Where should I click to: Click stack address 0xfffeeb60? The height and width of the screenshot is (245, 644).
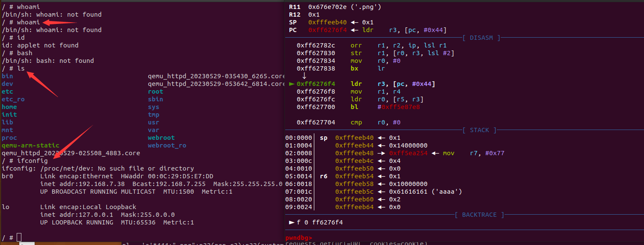(354, 199)
